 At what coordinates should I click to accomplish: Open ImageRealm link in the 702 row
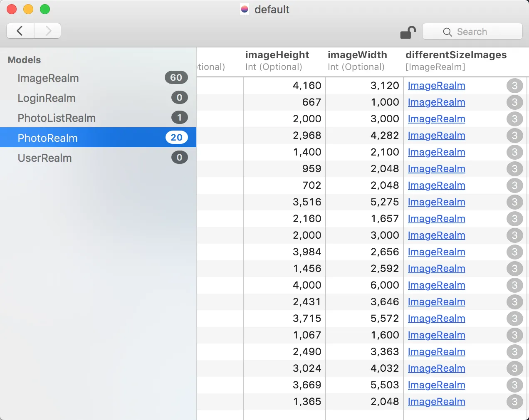(436, 185)
